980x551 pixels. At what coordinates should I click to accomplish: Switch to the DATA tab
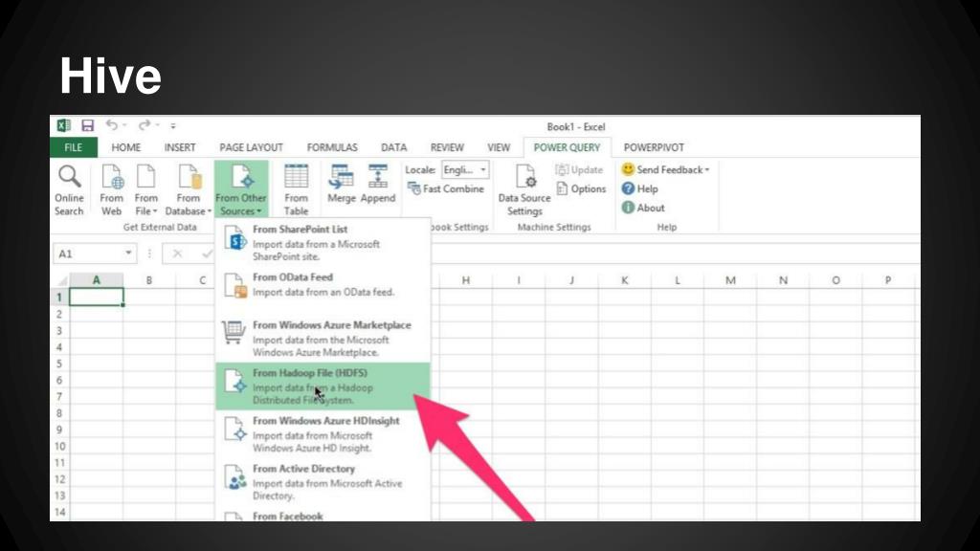[393, 147]
